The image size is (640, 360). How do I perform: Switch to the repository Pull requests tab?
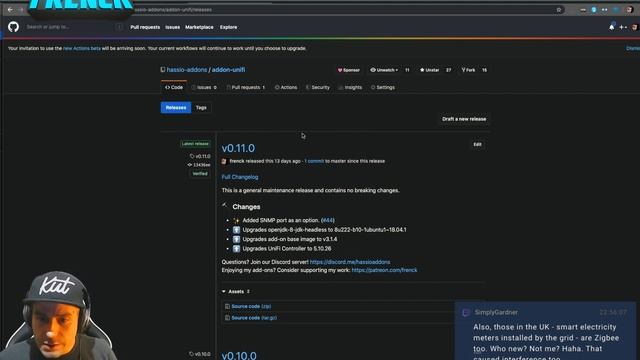pos(246,87)
